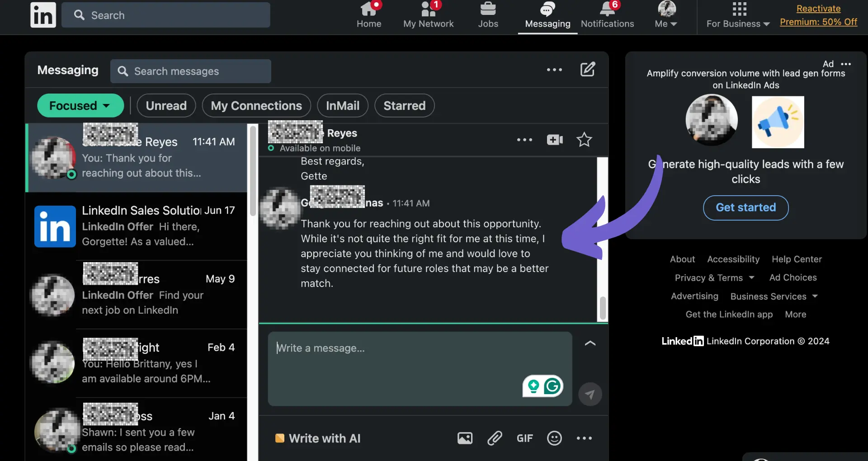The width and height of the screenshot is (868, 461).
Task: Open the Ad Choices footer link
Action: point(793,278)
